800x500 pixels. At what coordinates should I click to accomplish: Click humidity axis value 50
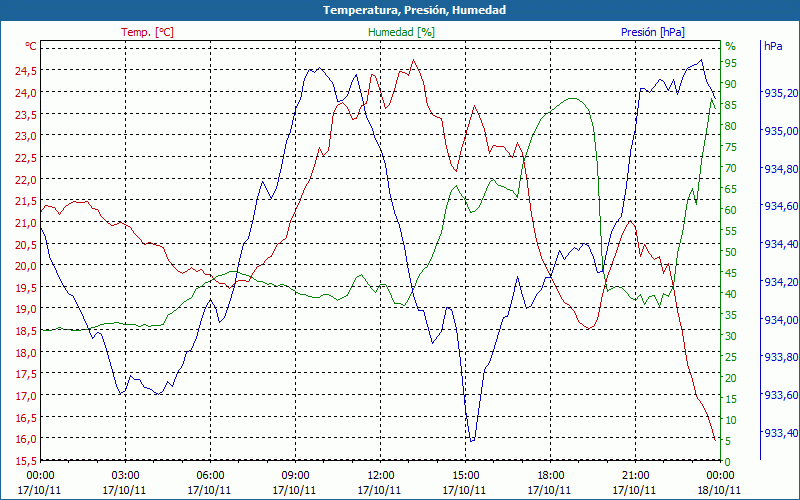pyautogui.click(x=731, y=252)
